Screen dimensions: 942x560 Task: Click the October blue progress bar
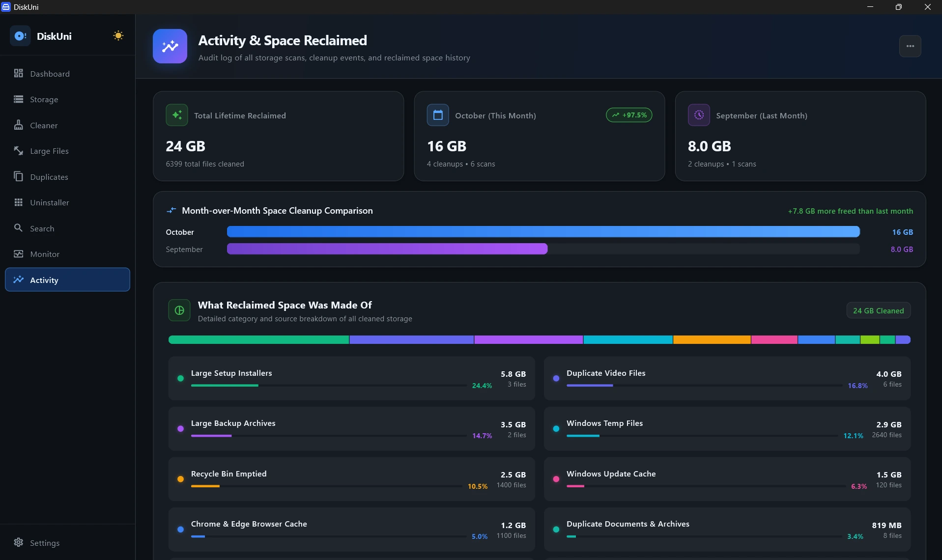pyautogui.click(x=543, y=232)
